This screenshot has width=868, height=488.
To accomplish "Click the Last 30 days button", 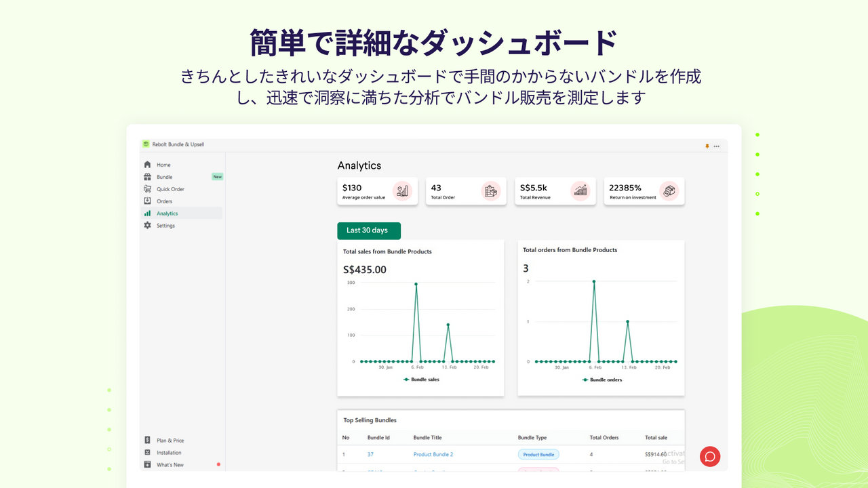I will point(369,230).
